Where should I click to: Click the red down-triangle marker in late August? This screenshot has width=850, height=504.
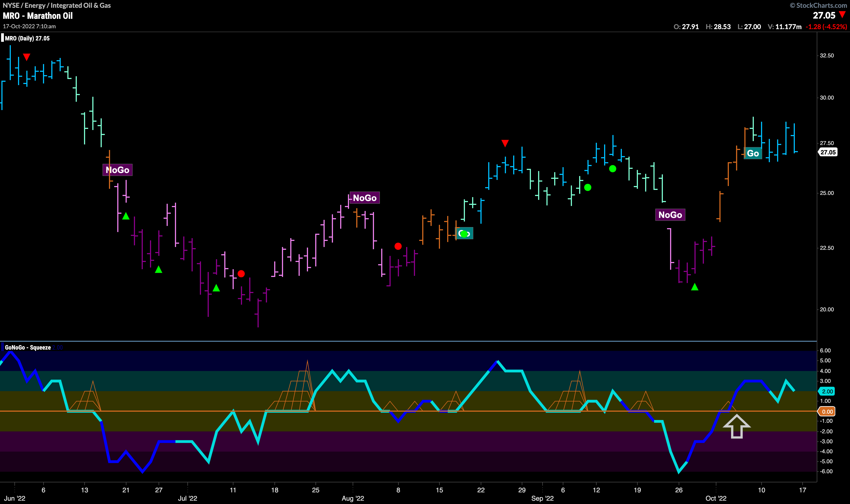coord(505,143)
